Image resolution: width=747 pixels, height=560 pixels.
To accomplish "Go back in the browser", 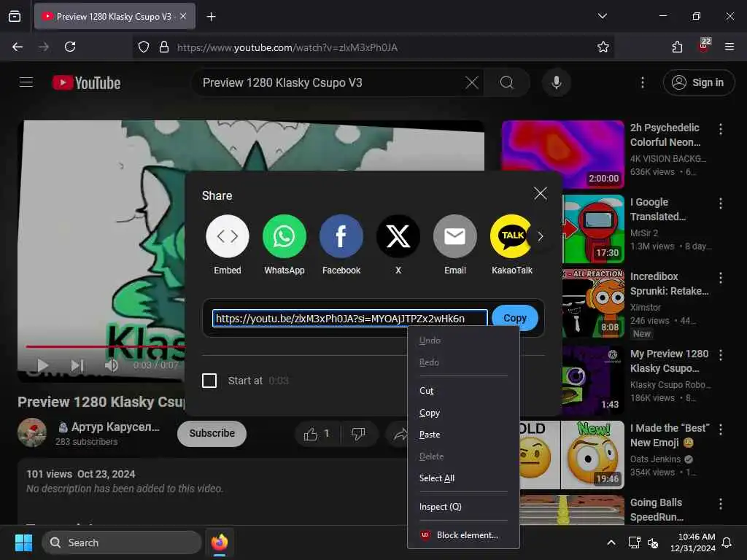I will [18, 47].
